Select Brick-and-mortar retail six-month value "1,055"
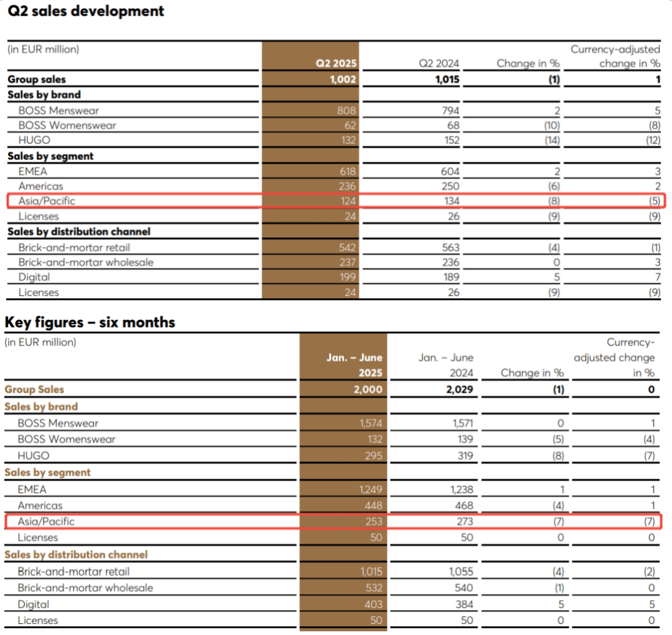The height and width of the screenshot is (635, 672). (x=461, y=571)
